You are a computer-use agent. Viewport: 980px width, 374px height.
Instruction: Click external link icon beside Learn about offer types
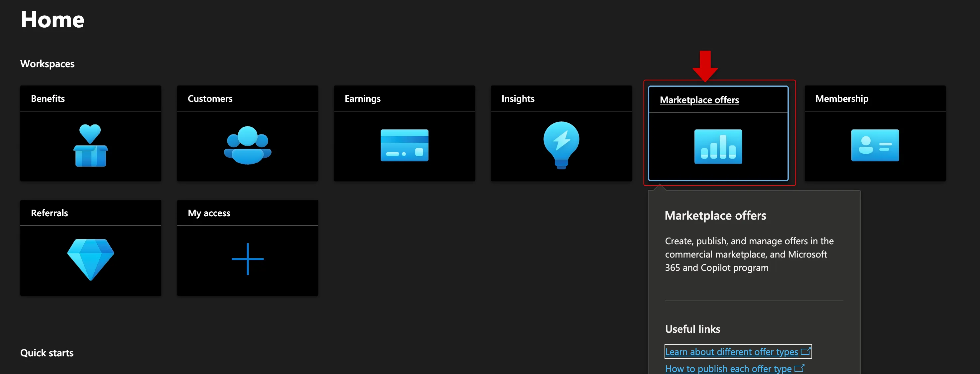click(806, 351)
